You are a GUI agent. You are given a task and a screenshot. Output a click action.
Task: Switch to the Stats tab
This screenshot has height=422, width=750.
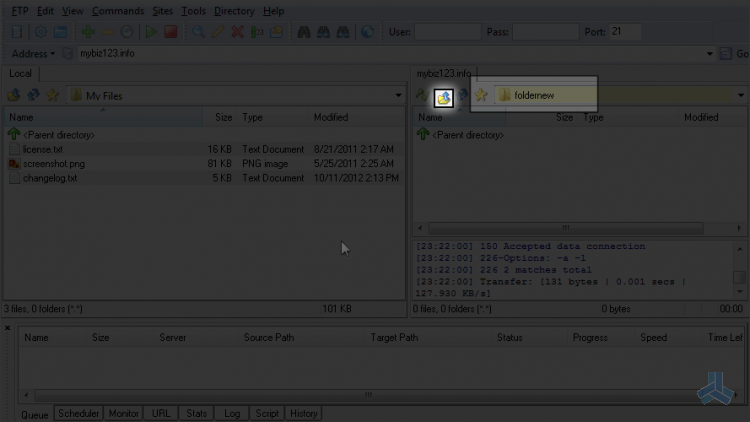tap(197, 413)
